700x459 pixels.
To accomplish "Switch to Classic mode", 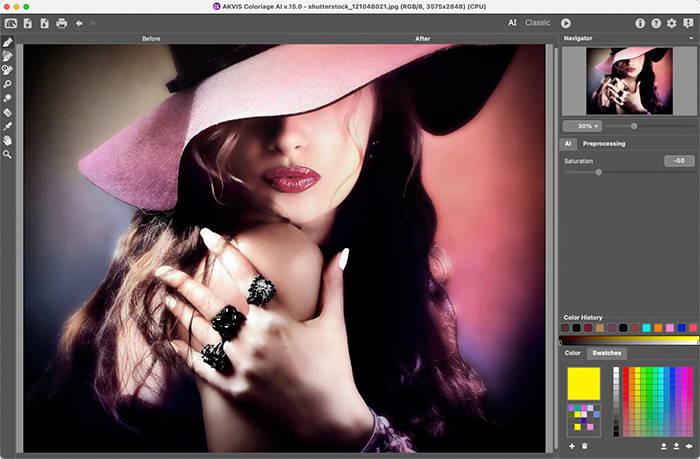I will [x=538, y=23].
